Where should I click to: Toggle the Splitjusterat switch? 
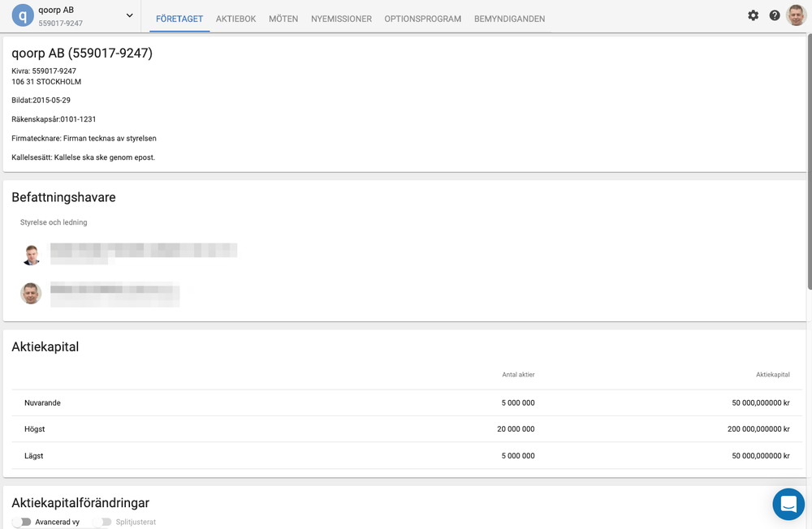click(x=102, y=522)
